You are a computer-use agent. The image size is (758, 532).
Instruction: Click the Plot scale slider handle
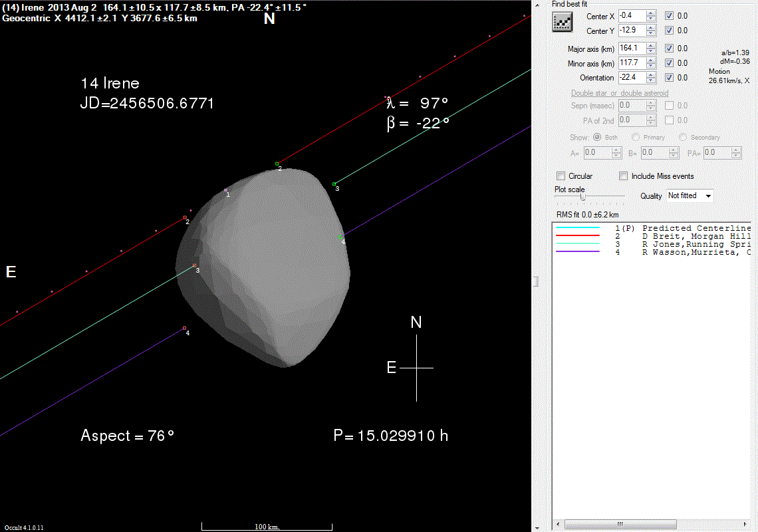583,197
